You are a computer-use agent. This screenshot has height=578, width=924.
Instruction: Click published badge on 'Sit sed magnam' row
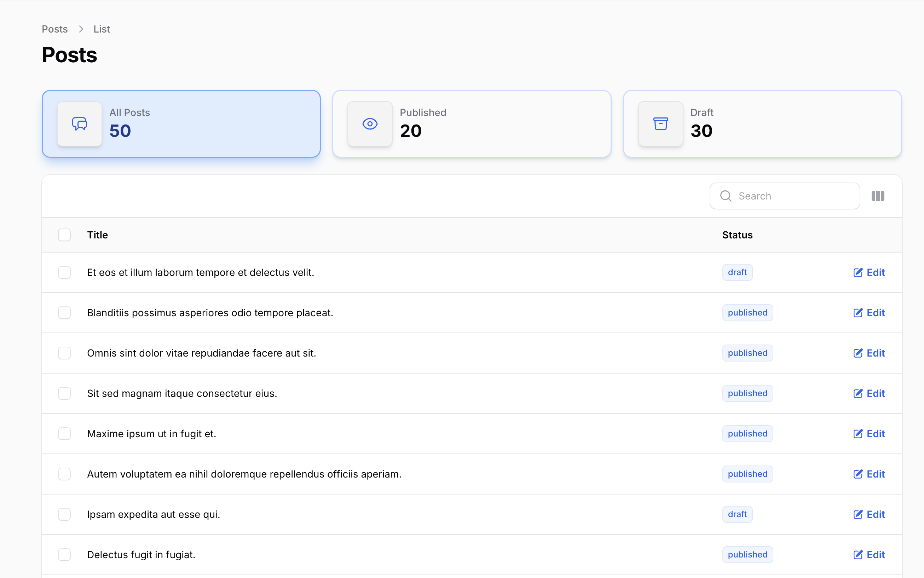coord(747,393)
